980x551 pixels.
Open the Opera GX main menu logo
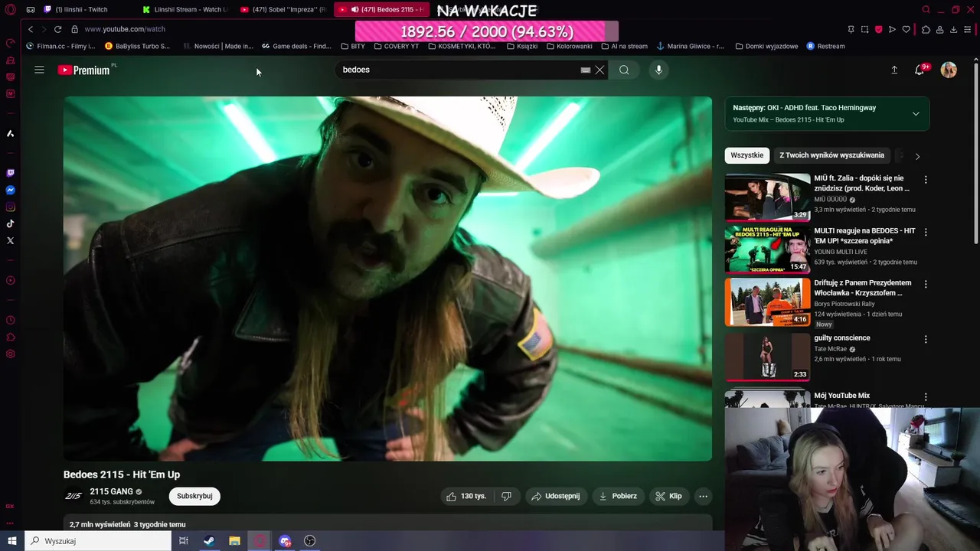pyautogui.click(x=10, y=10)
